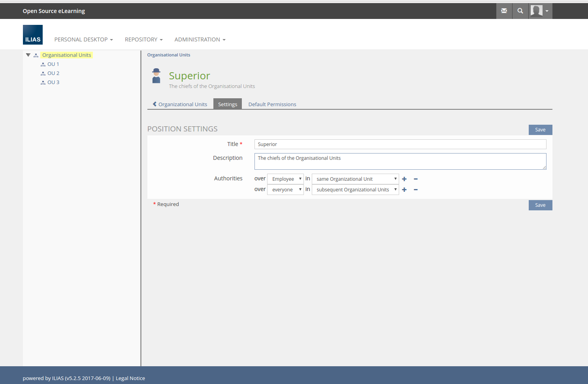The image size is (588, 384).
Task: Open the everyone dropdown
Action: point(285,190)
